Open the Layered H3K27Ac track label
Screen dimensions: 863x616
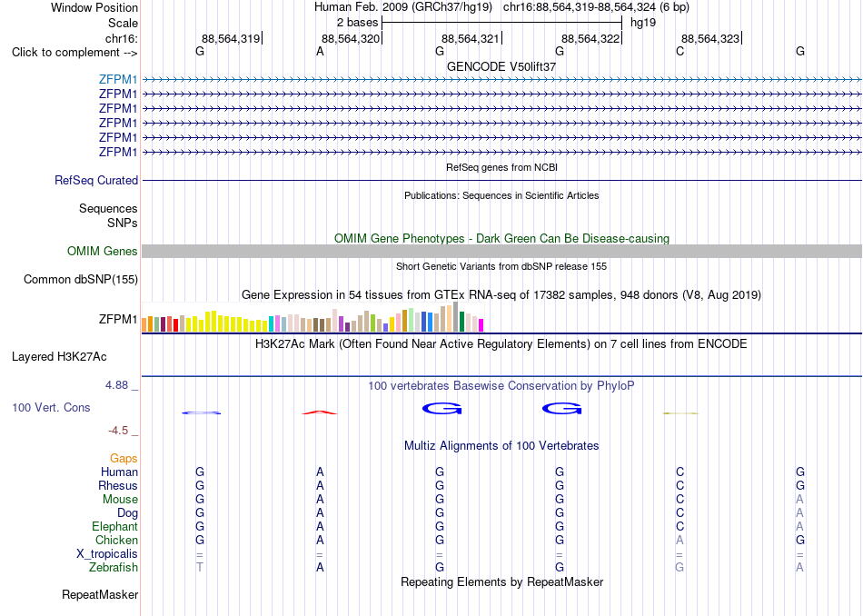59,357
